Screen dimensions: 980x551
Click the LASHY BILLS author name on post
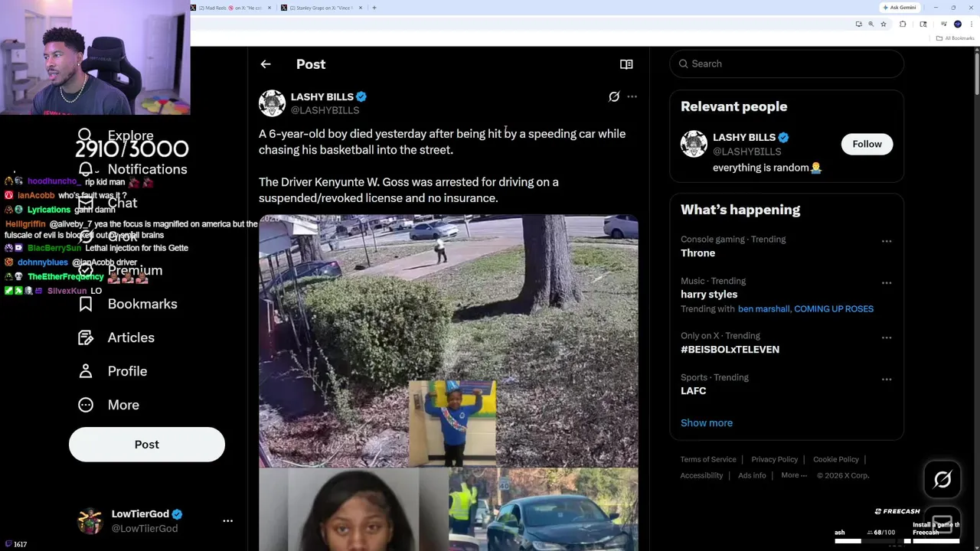pyautogui.click(x=322, y=96)
